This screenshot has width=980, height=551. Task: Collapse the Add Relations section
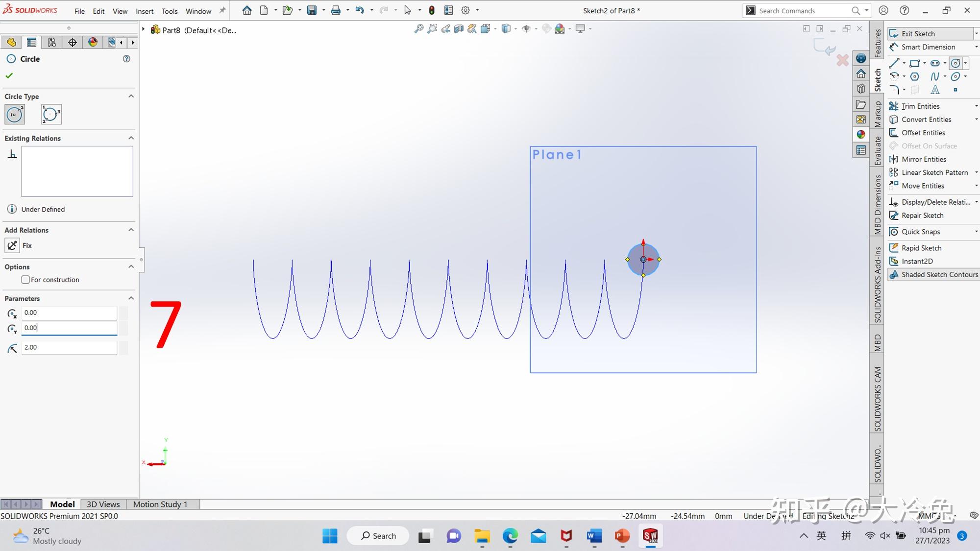click(x=131, y=230)
